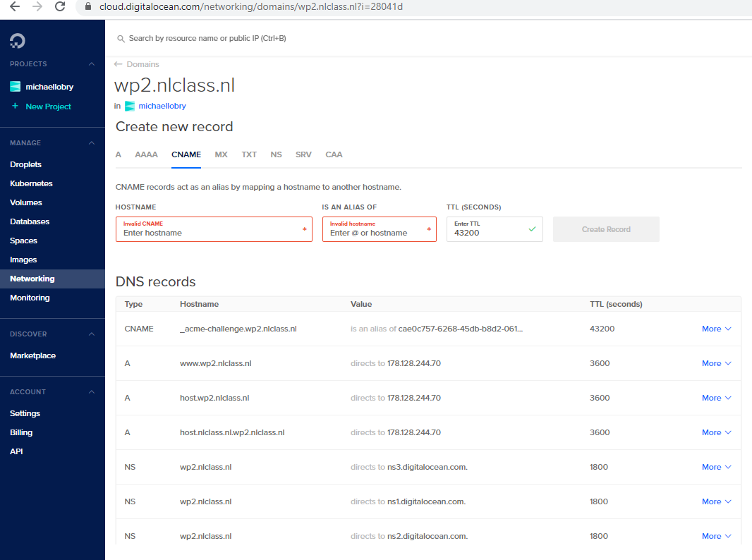Click the project icon beside michaellobry link
The width and height of the screenshot is (752, 560).
tap(130, 106)
